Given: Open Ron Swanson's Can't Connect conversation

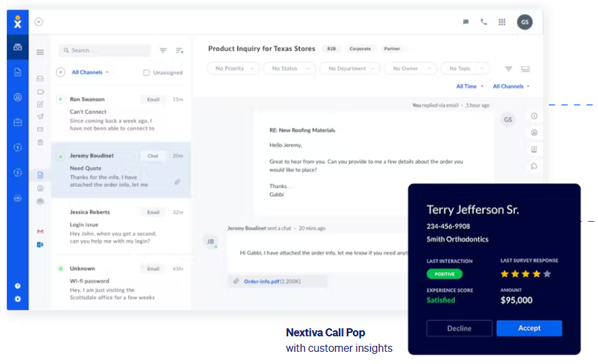Looking at the screenshot, I should (x=121, y=114).
